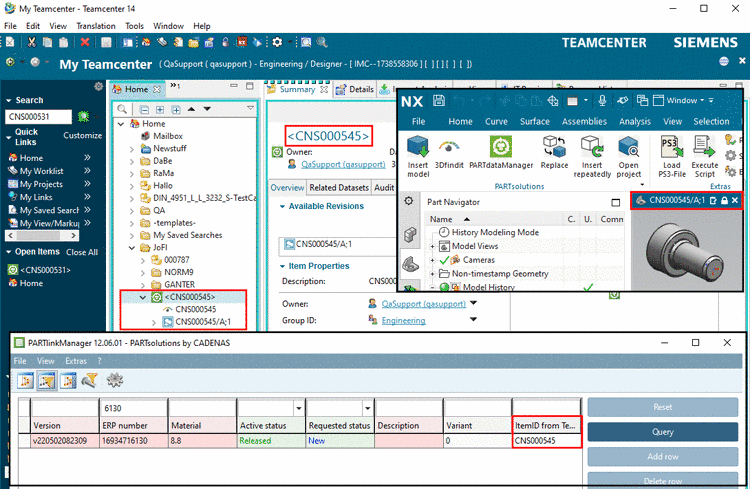
Task: Open the gear settings icon in Teamcenter toolbar
Action: coord(277,43)
